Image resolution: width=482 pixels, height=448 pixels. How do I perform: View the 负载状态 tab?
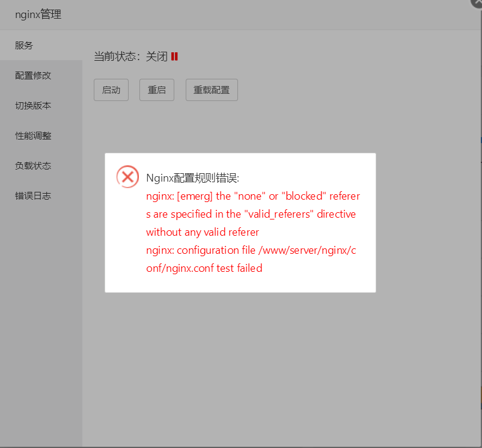coord(41,166)
